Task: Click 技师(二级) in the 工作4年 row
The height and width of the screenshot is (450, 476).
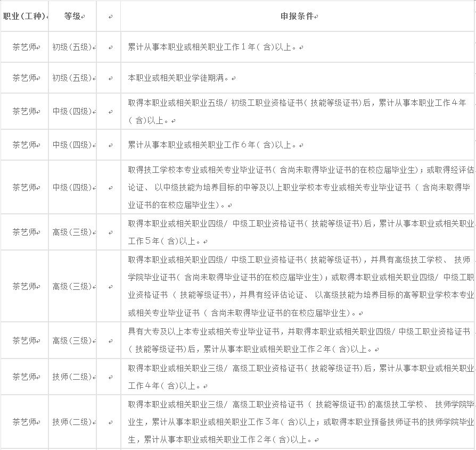Action: point(72,377)
